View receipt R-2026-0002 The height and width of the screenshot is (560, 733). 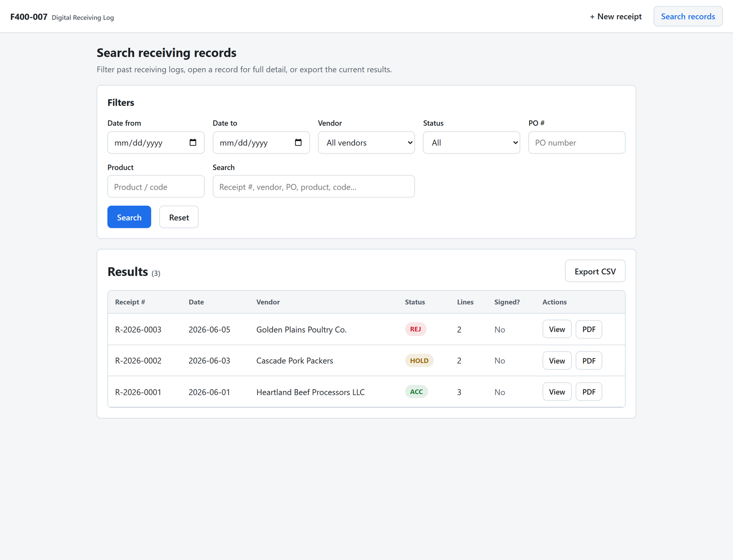(557, 361)
